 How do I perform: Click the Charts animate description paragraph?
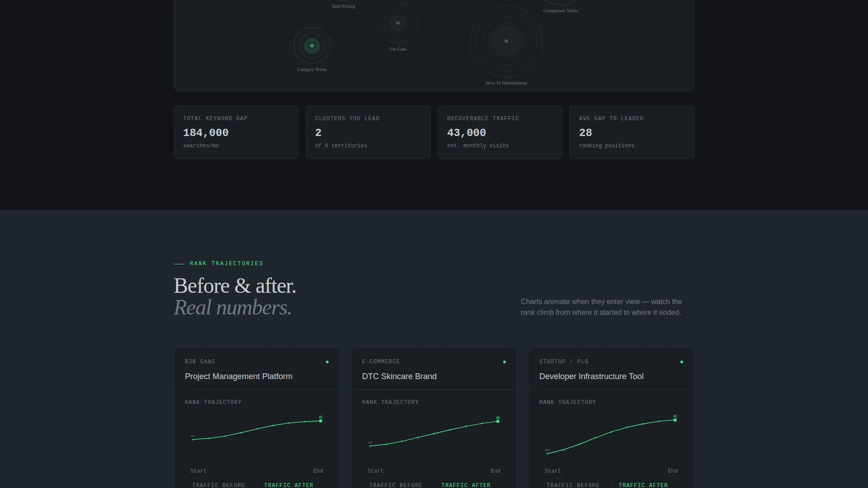coord(601,307)
